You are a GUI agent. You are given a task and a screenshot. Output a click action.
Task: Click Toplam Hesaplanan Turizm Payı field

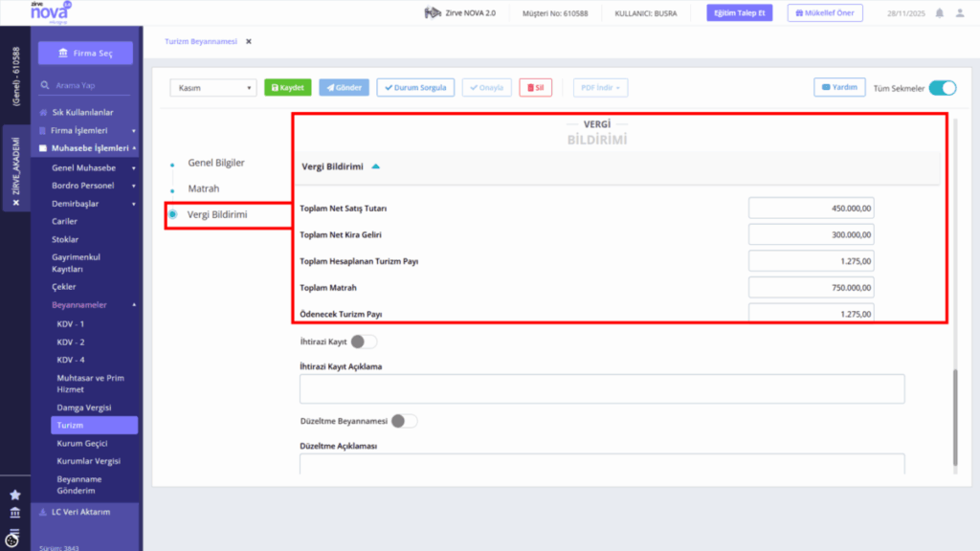click(x=812, y=261)
